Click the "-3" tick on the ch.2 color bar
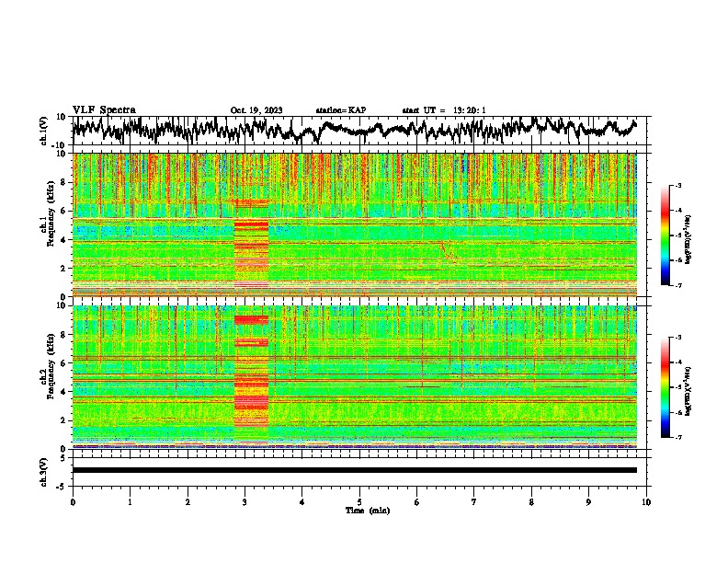 (x=677, y=338)
